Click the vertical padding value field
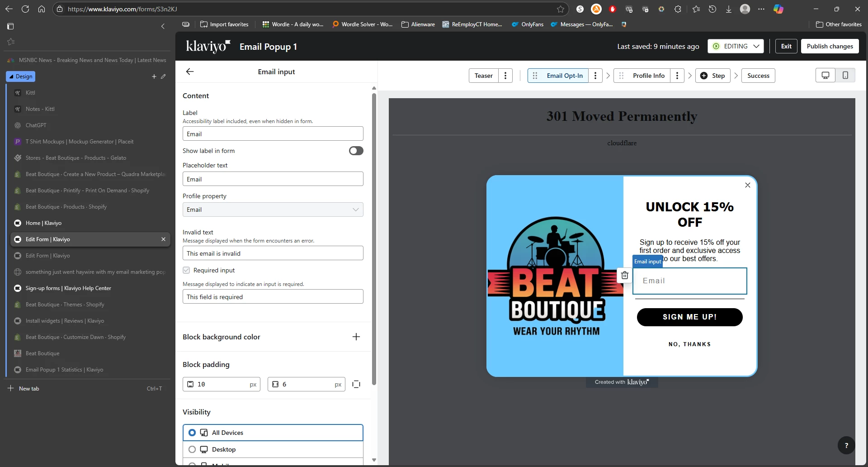868x467 pixels. point(222,384)
